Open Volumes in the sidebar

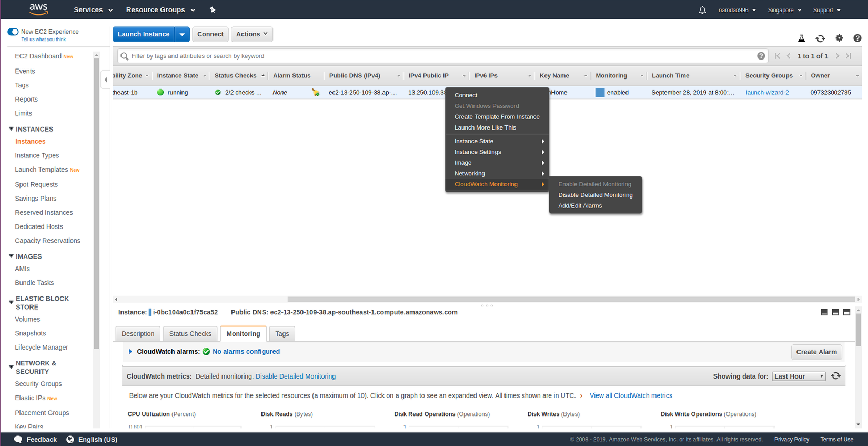27,319
